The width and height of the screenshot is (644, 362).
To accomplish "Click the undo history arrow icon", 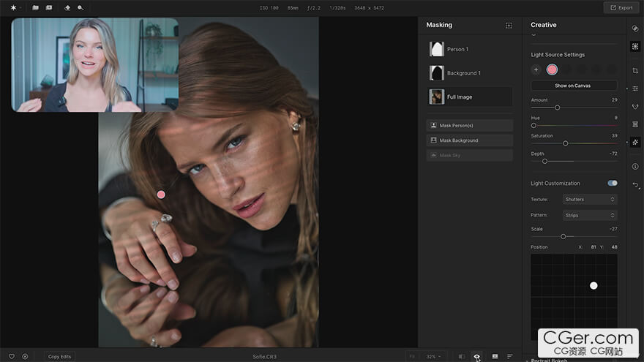I will [635, 185].
